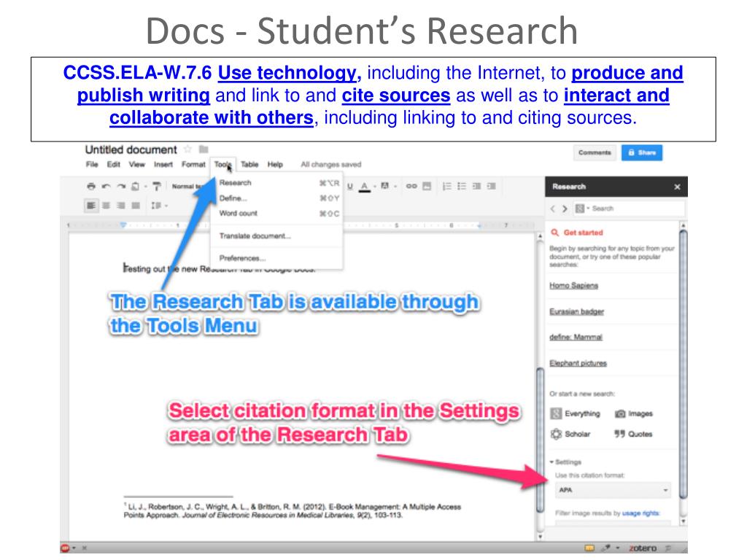
Task: Open the Table menu
Action: point(249,164)
